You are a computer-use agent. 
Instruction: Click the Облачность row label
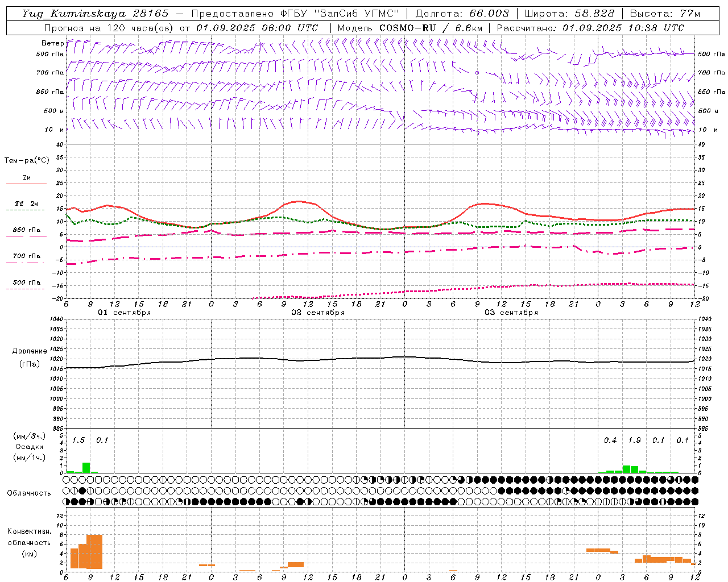[x=29, y=493]
